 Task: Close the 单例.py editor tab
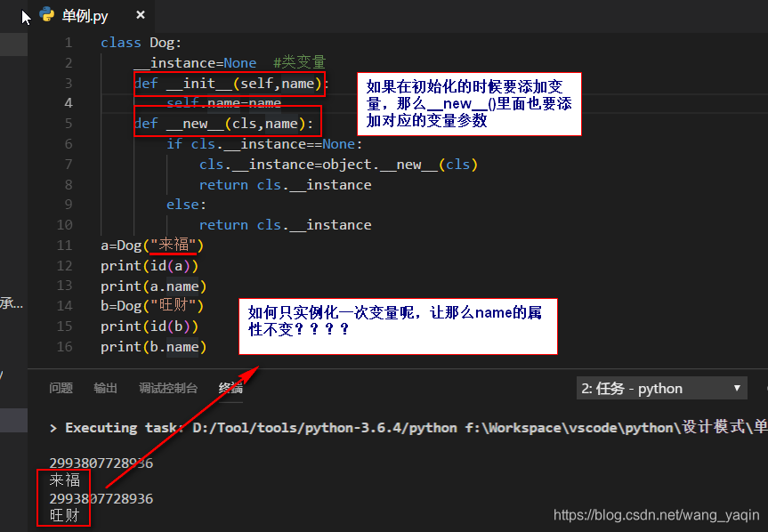[x=141, y=15]
